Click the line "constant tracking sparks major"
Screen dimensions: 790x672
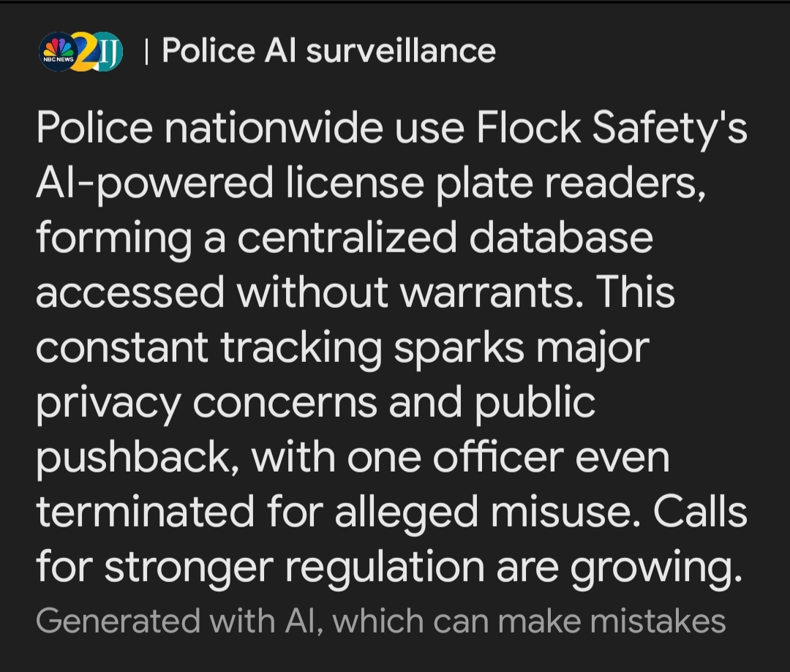point(342,347)
